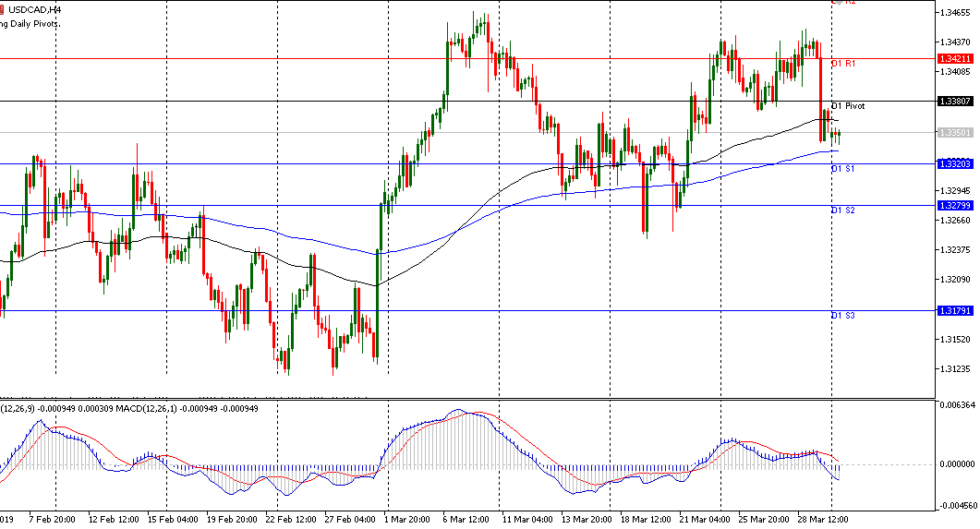
Task: Click 1.32375 on the price scale
Action: 955,250
